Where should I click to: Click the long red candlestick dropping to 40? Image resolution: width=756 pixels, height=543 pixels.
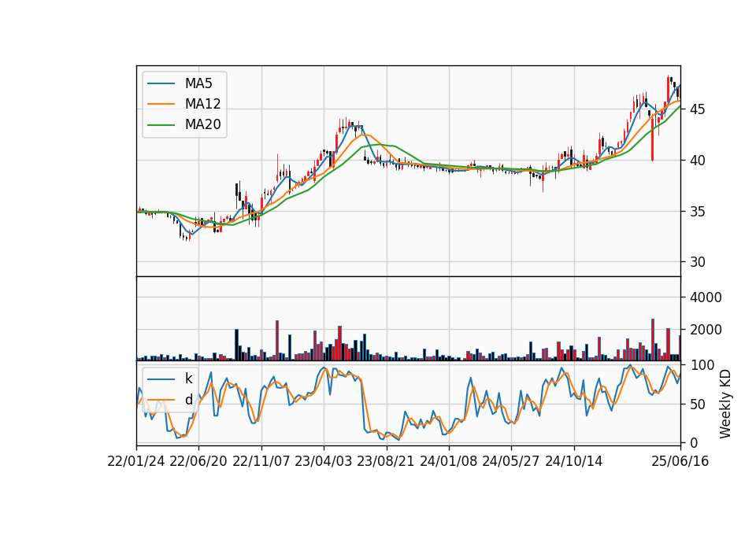[x=652, y=139]
